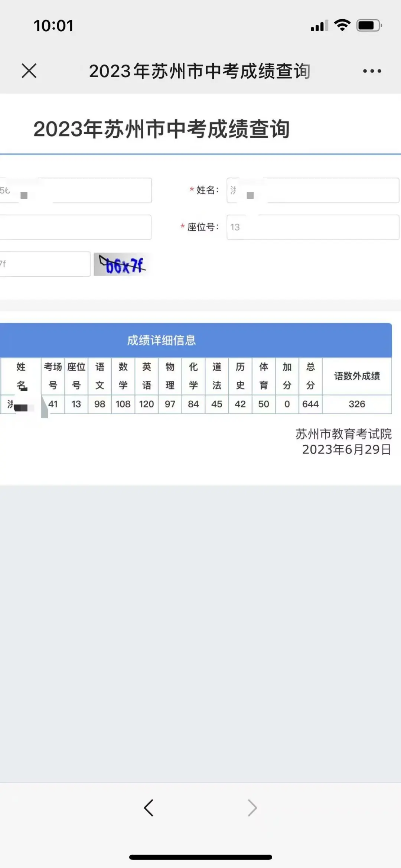The width and height of the screenshot is (401, 868).
Task: Select the 道法 score 45
Action: pyautogui.click(x=216, y=404)
